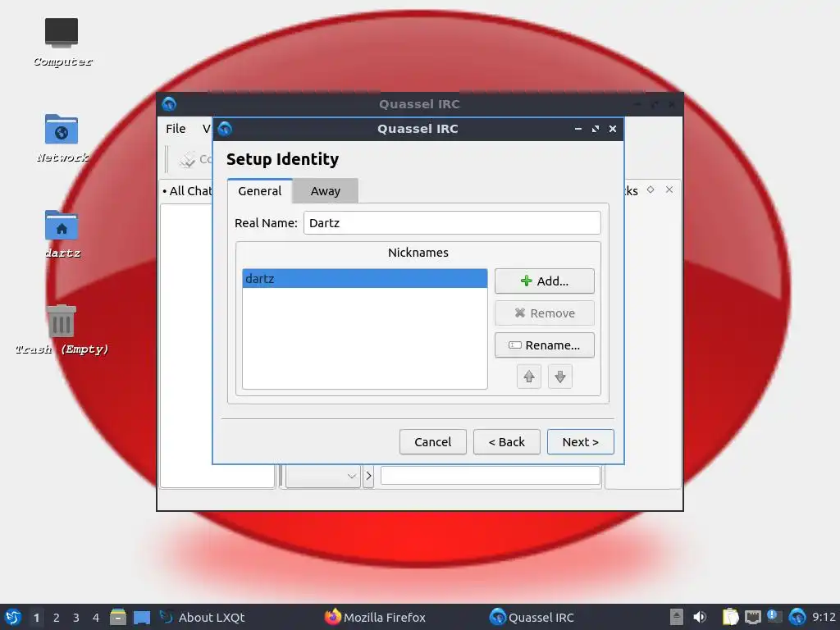
Task: Click the update notifier tray icon
Action: tap(774, 616)
